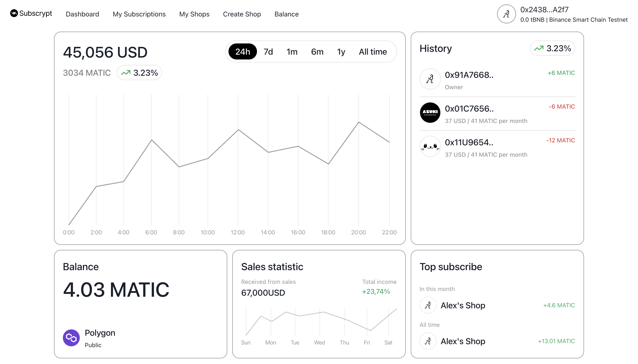The height and width of the screenshot is (364, 638).
Task: Click the Owner avatar for 0x91A7668
Action: point(430,79)
